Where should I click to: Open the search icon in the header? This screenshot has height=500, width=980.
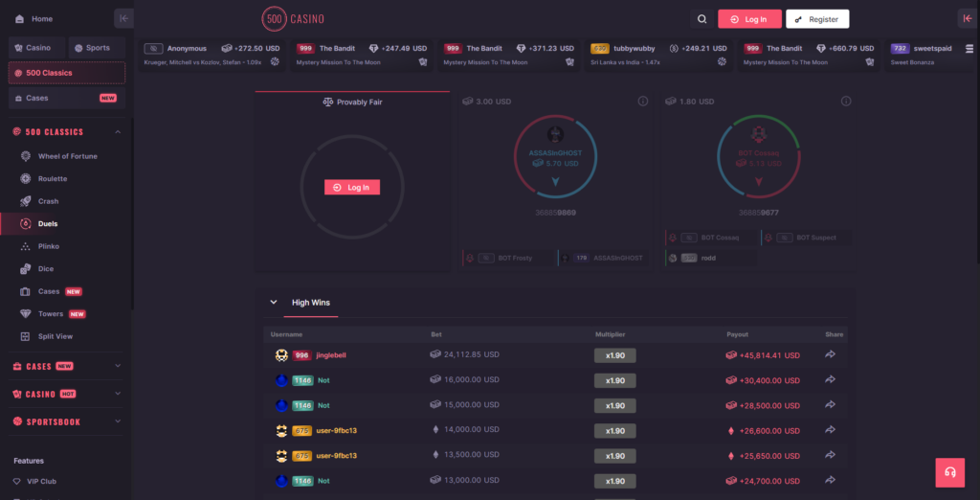(702, 19)
